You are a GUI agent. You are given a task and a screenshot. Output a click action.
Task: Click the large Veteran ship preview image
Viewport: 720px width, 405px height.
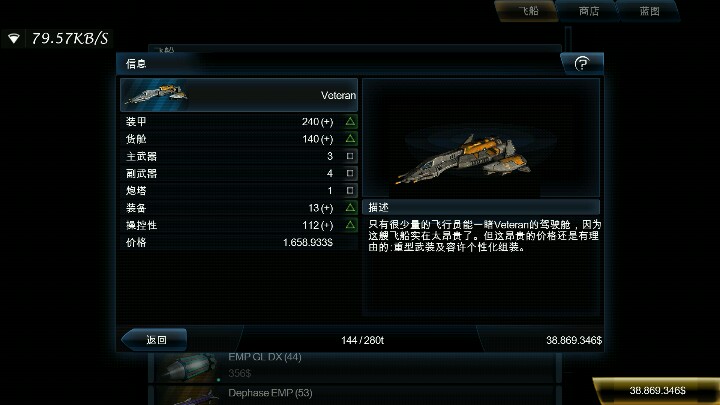point(464,158)
